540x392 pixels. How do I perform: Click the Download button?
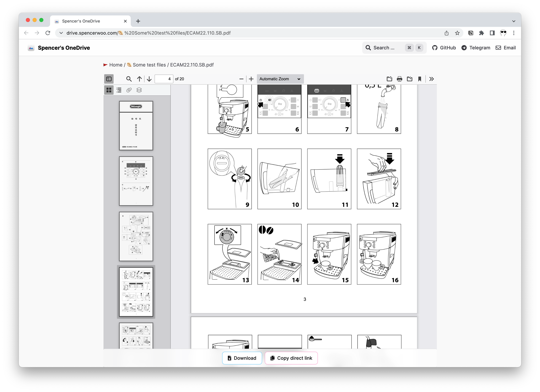click(242, 358)
